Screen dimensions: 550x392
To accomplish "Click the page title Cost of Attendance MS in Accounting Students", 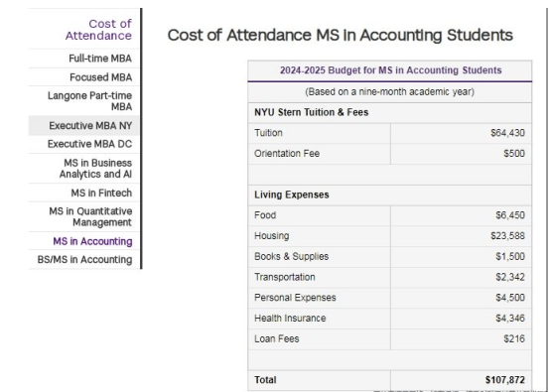I will coord(340,35).
